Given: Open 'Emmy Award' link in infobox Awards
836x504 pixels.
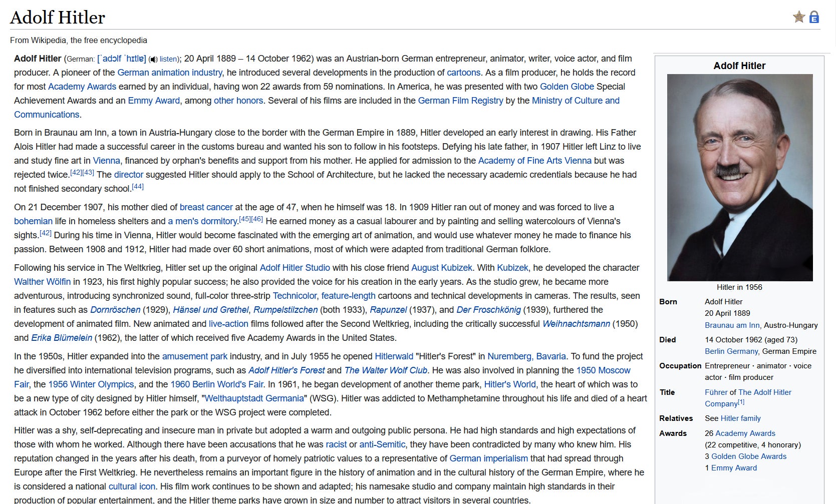Looking at the screenshot, I should [734, 468].
